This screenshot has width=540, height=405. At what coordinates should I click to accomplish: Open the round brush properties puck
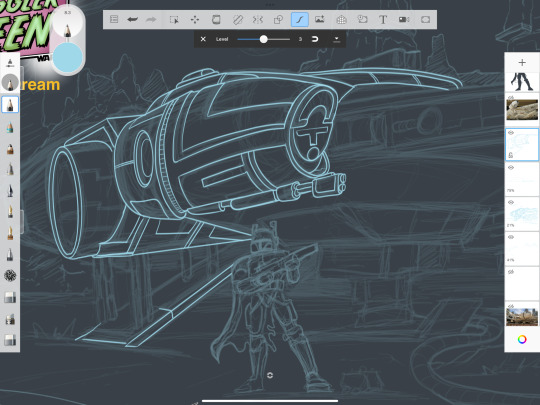[x=10, y=83]
